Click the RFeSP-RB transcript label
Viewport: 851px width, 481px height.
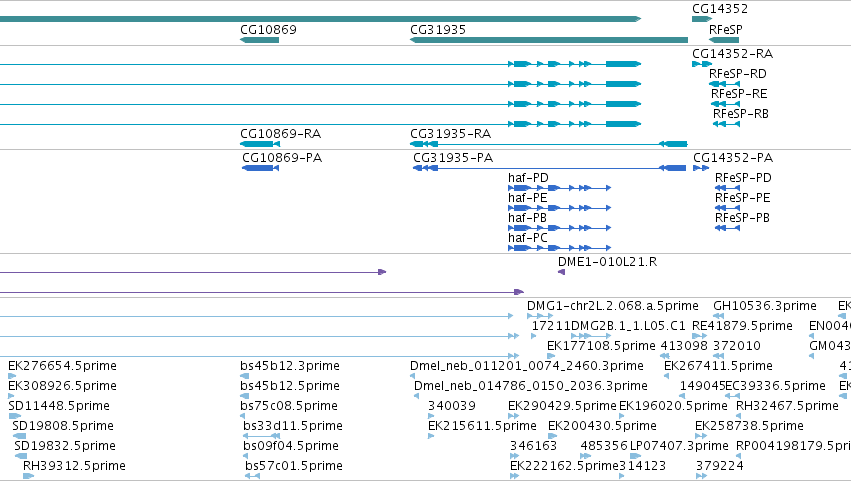point(741,113)
